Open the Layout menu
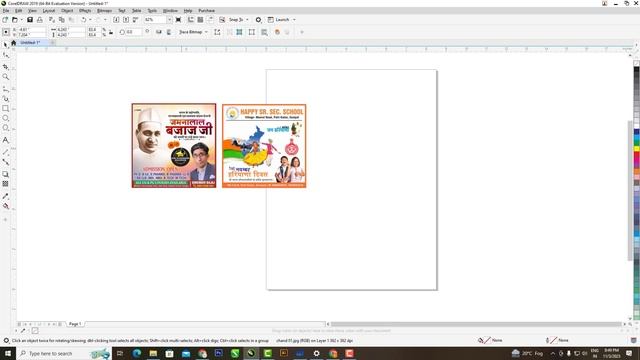Screen dimensions: 640x360 [49, 11]
